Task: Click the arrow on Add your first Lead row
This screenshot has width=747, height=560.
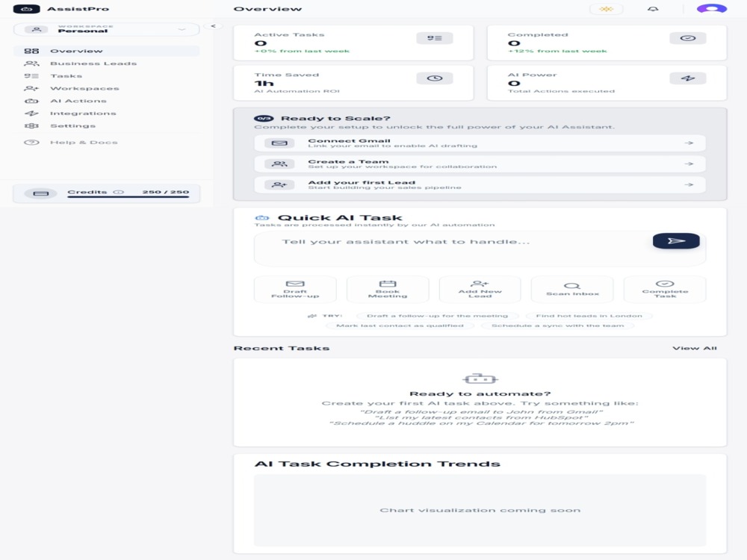Action: coord(689,184)
